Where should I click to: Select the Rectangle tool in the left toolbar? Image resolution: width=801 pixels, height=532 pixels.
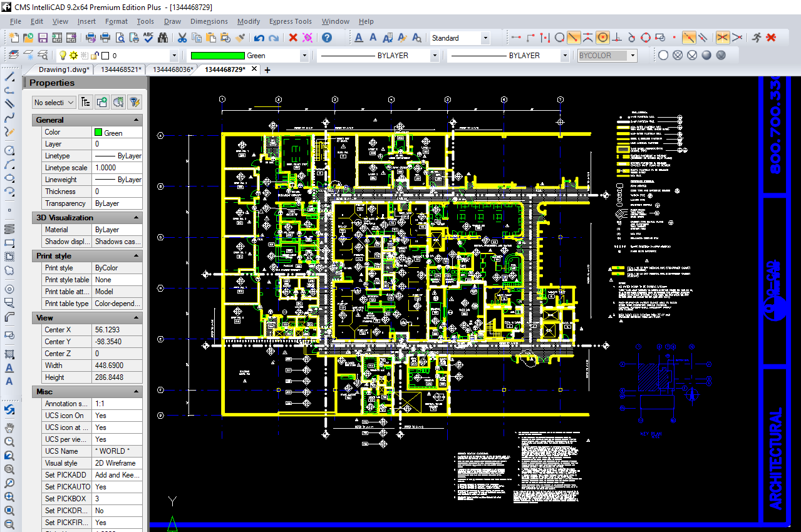(x=9, y=242)
